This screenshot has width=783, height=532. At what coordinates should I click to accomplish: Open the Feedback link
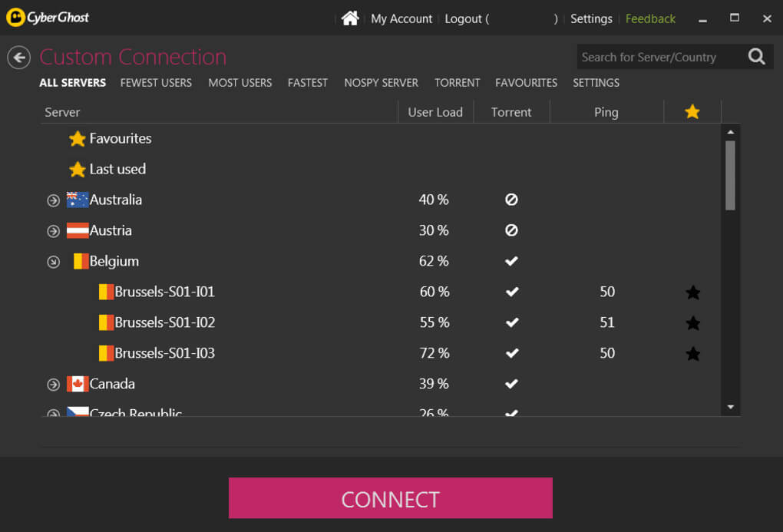[650, 19]
